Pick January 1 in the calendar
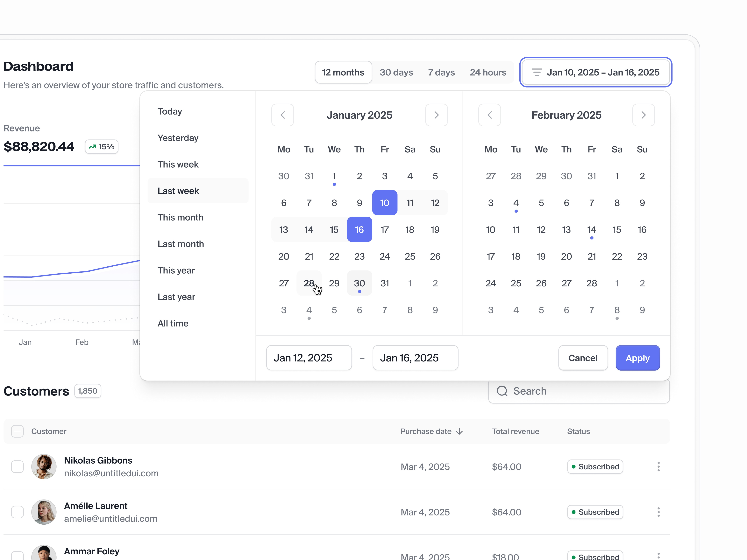The image size is (747, 560). point(334,176)
